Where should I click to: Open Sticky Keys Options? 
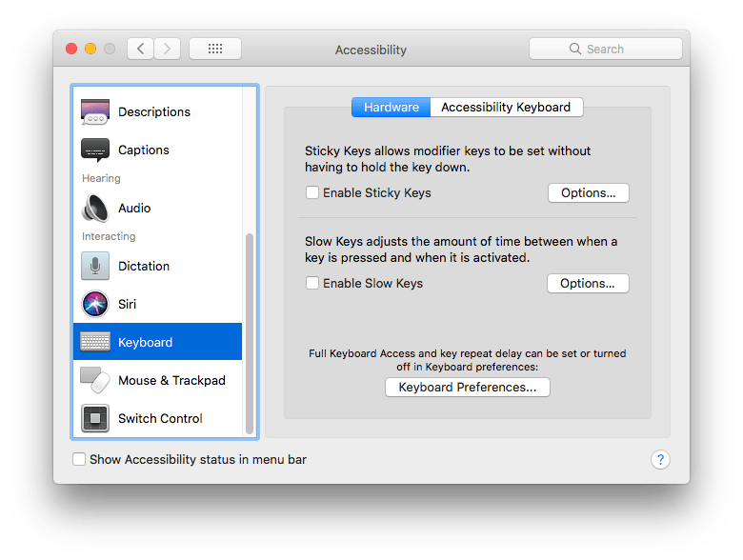point(588,193)
